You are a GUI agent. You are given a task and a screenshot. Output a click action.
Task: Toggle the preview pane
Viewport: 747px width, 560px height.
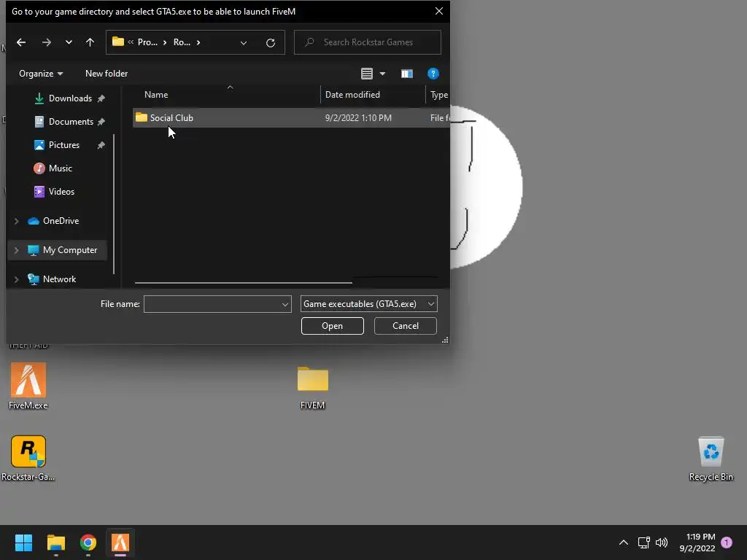pos(407,74)
